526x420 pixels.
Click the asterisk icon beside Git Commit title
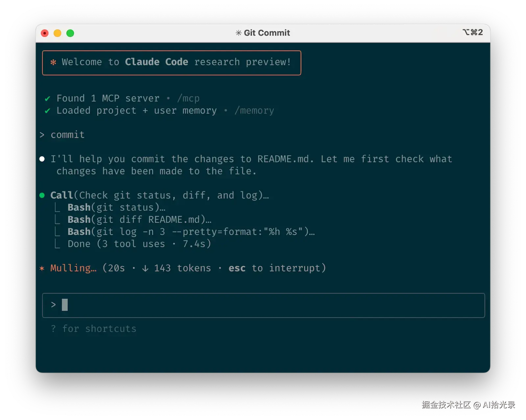point(239,33)
